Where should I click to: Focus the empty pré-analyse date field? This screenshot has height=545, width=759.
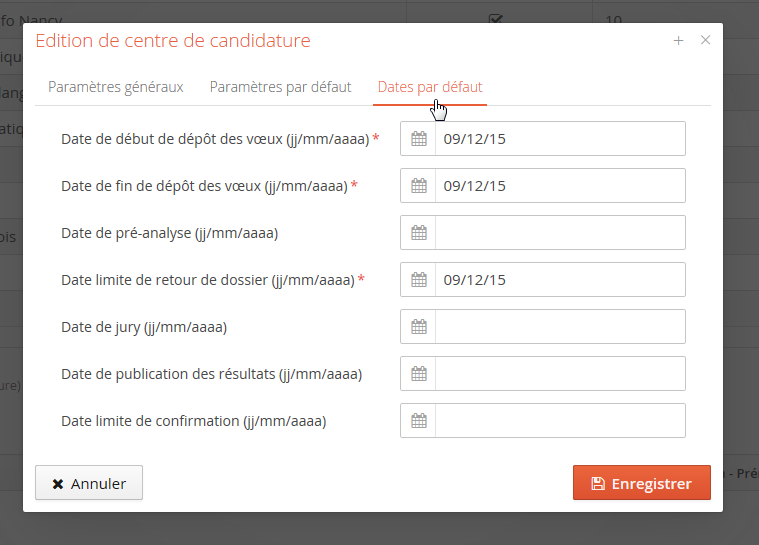coord(560,233)
